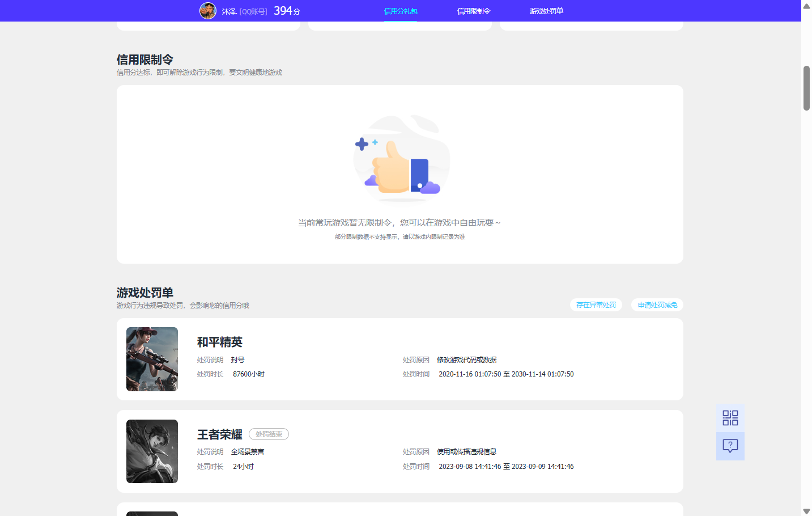Select the user avatar in the top bar
Viewport: 812px width, 516px height.
pyautogui.click(x=208, y=10)
